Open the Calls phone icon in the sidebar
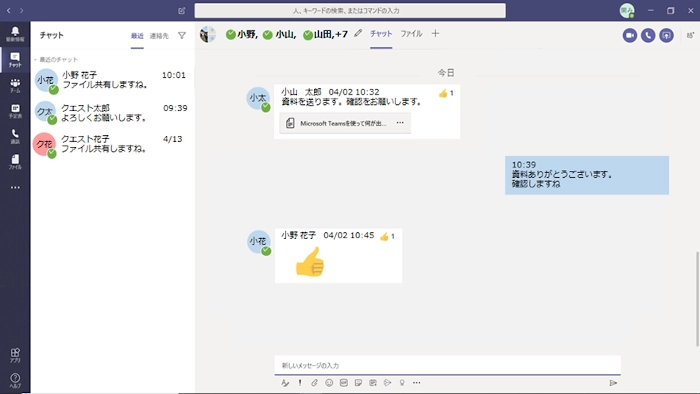This screenshot has width=700, height=394. click(x=15, y=136)
